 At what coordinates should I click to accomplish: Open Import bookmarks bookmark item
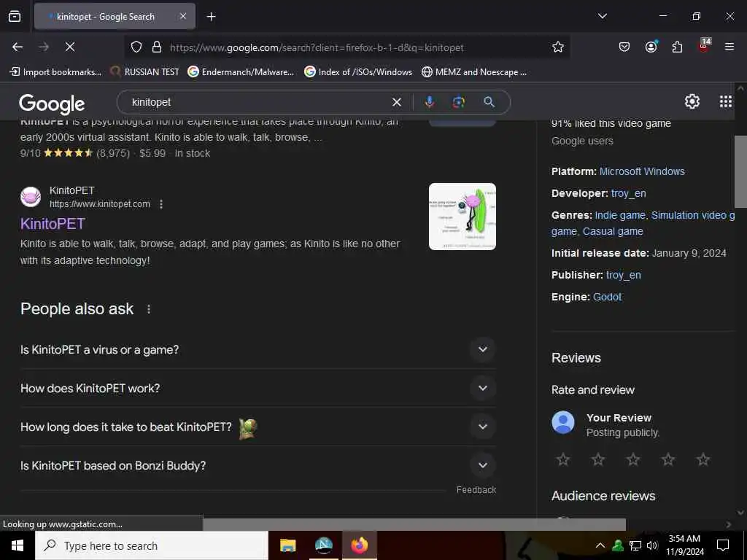[x=55, y=72]
